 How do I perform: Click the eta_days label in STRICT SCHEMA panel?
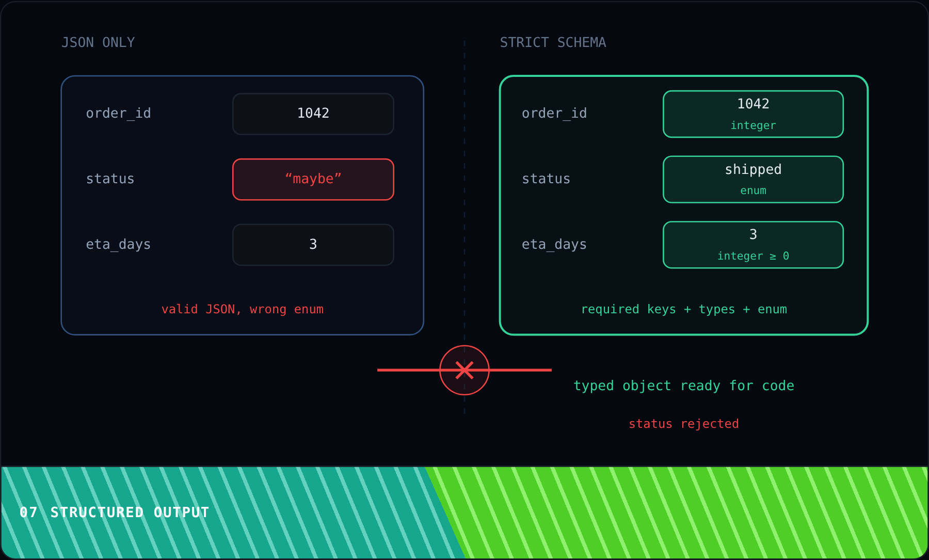point(554,245)
